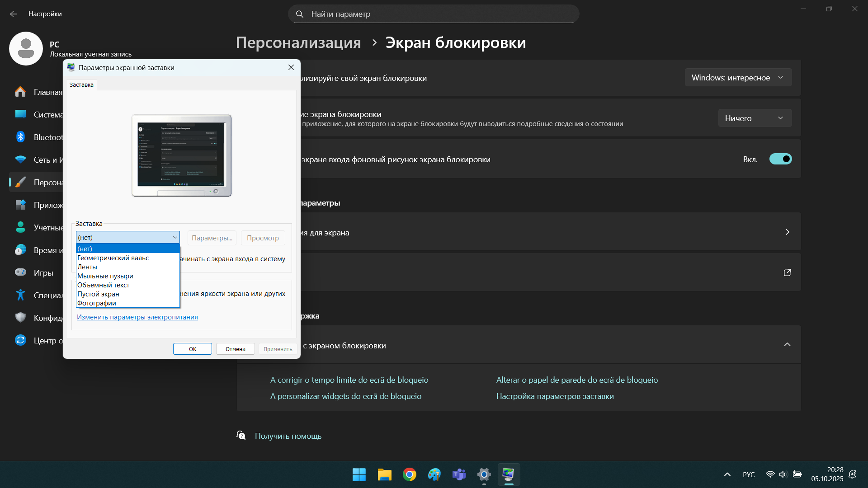868x488 pixels.
Task: Click the Главная home icon
Action: click(x=20, y=92)
